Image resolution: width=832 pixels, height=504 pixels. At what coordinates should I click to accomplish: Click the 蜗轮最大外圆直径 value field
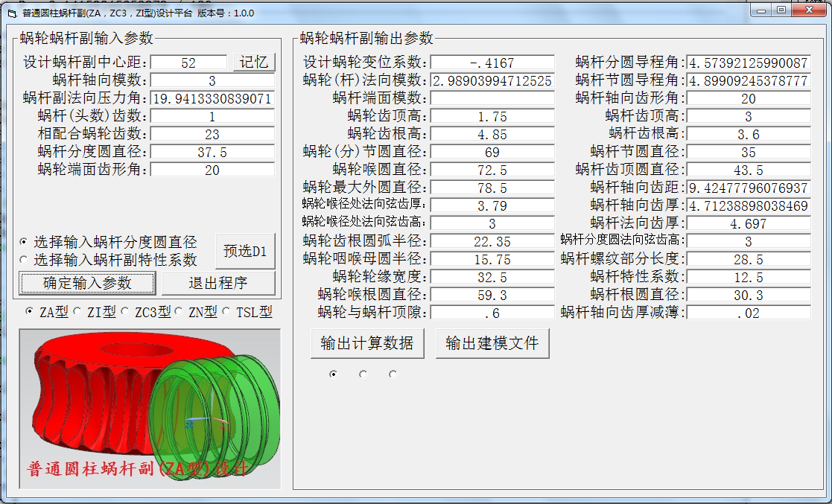tap(492, 188)
